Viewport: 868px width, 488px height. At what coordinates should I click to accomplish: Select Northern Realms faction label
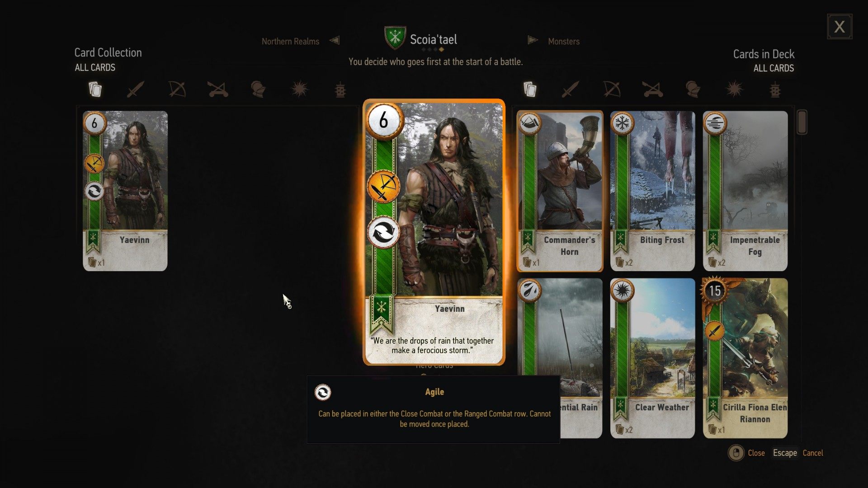point(290,41)
